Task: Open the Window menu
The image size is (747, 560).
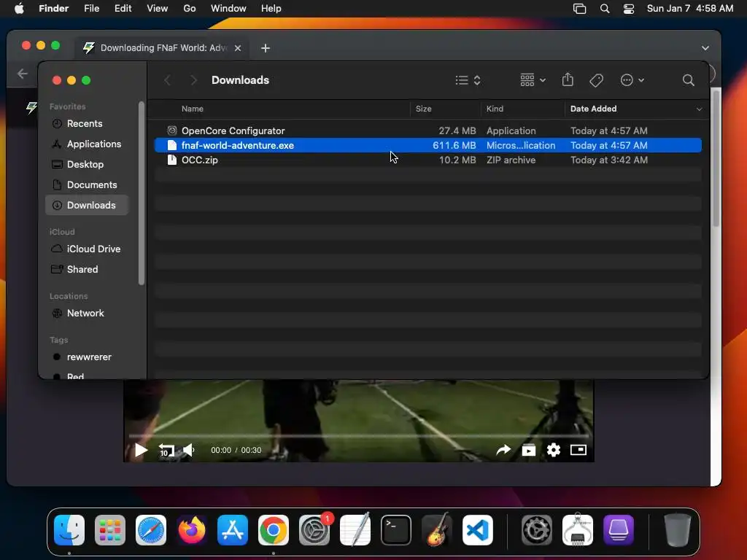Action: click(228, 9)
